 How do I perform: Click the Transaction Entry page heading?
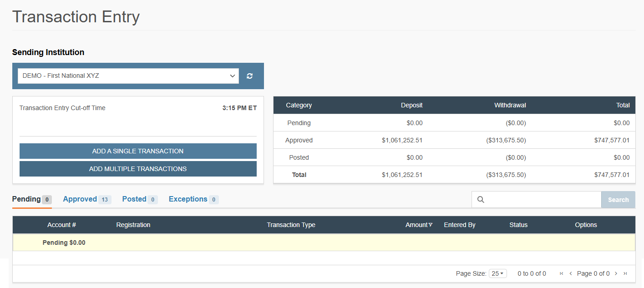tap(76, 16)
